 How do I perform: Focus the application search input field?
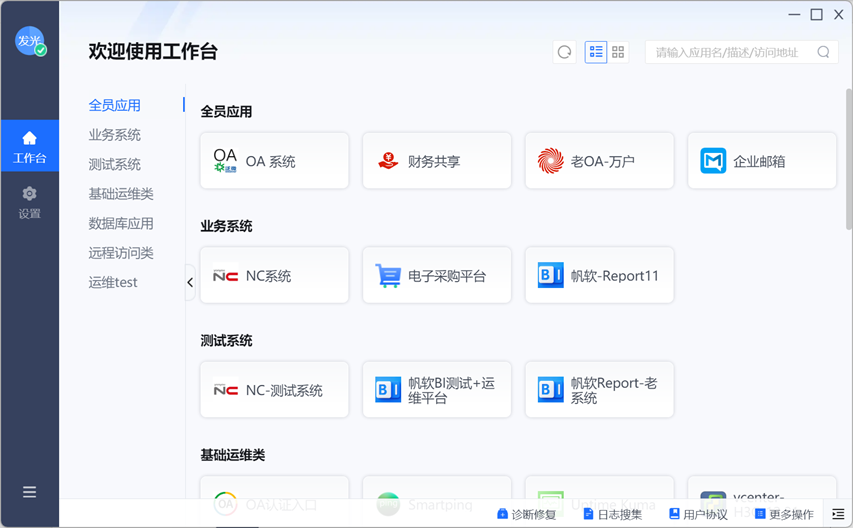[741, 52]
